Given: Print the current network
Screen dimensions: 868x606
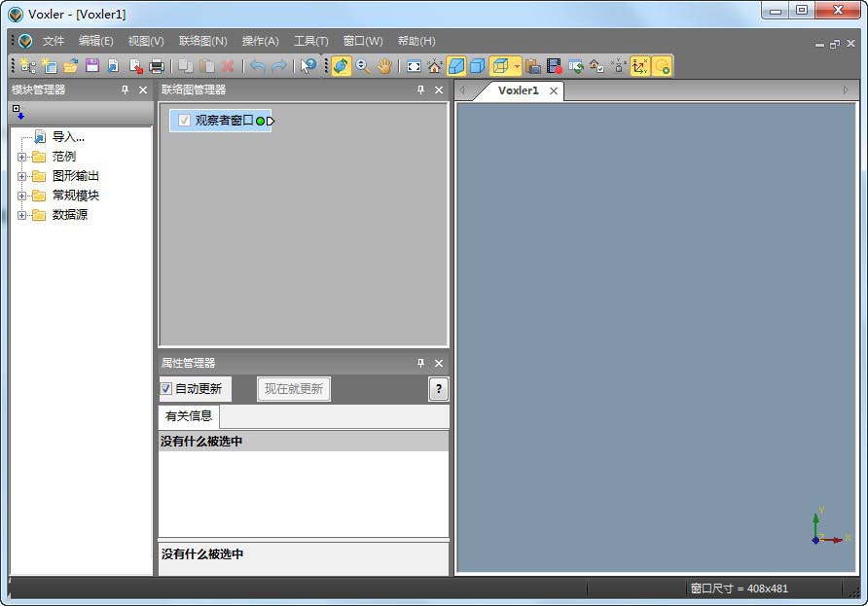Looking at the screenshot, I should point(158,65).
